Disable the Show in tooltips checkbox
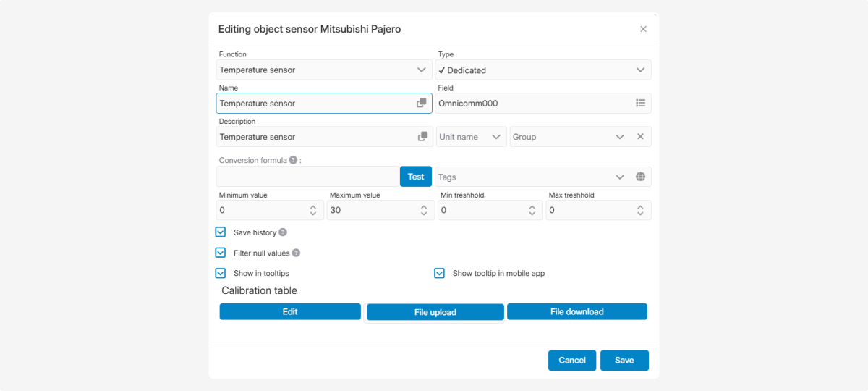 [x=221, y=273]
